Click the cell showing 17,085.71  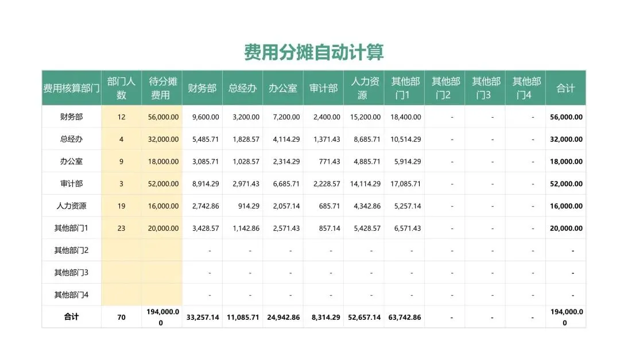tap(404, 184)
